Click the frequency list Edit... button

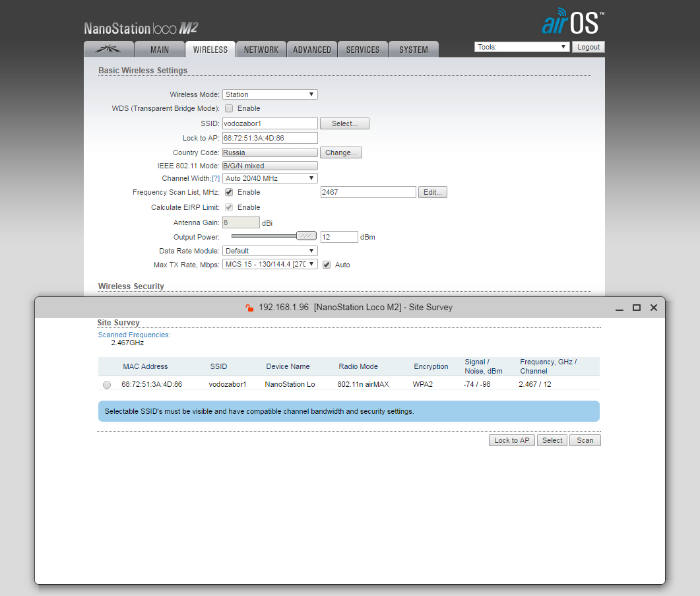coord(433,192)
